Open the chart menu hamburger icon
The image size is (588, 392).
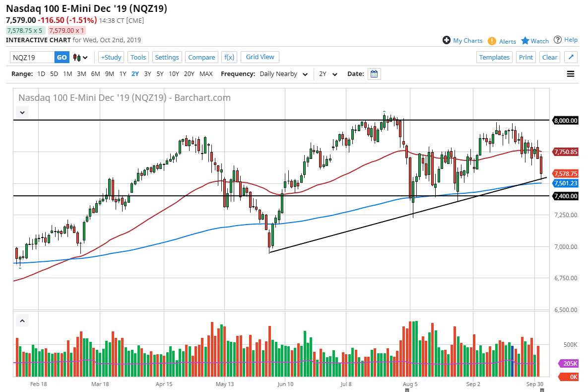[571, 74]
